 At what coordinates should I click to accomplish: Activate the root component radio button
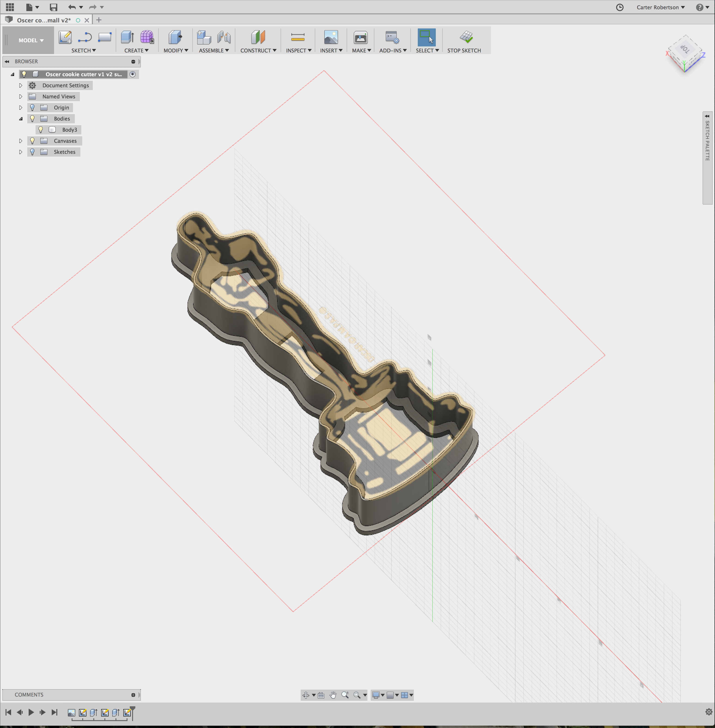click(x=133, y=74)
